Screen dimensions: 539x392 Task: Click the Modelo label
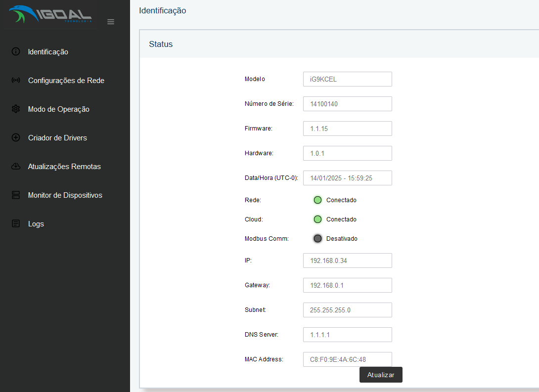click(255, 79)
